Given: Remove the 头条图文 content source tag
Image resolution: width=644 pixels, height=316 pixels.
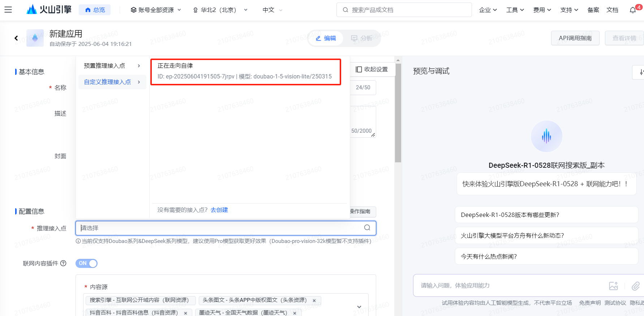Looking at the screenshot, I should [x=314, y=300].
